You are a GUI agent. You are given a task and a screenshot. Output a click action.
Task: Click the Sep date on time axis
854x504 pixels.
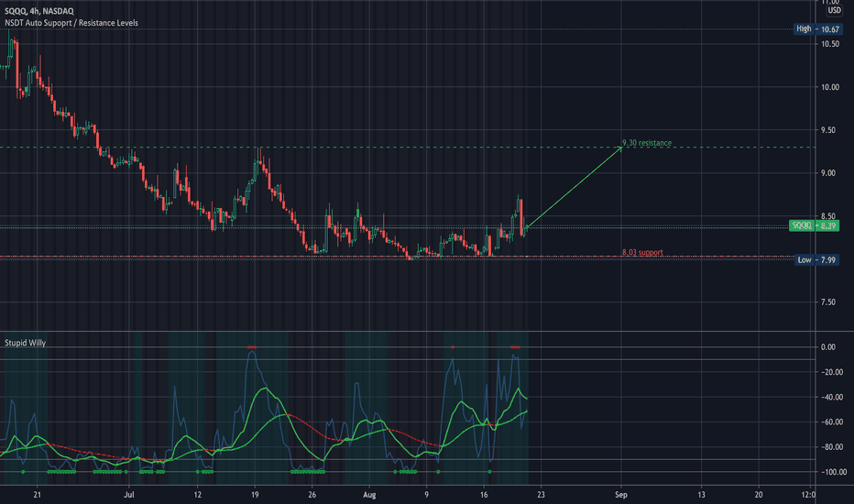[x=621, y=495]
